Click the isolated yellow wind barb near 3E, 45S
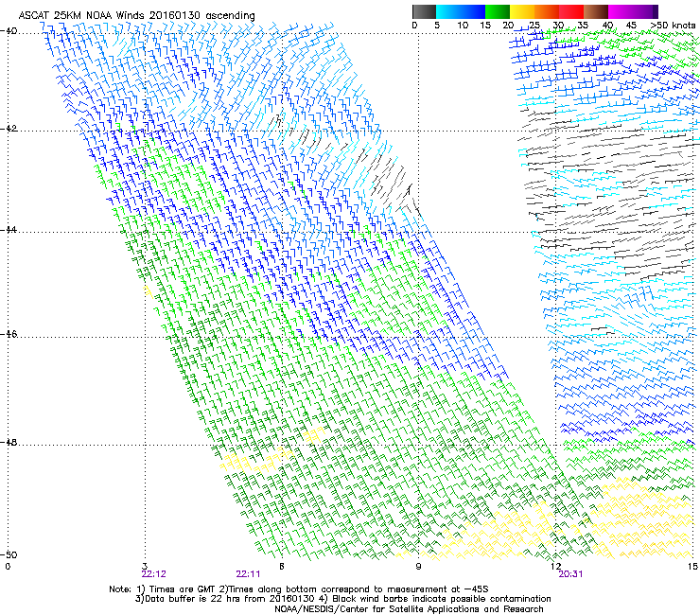 149,292
